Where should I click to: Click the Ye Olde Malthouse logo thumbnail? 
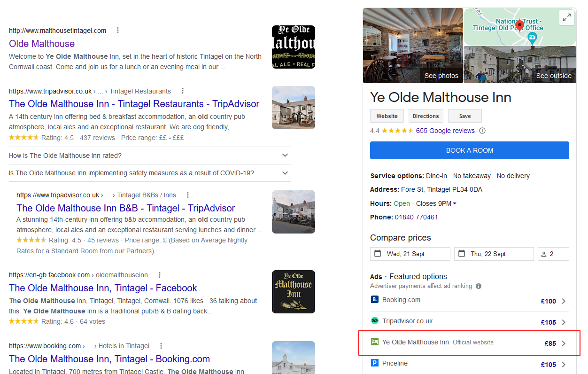[x=294, y=47]
